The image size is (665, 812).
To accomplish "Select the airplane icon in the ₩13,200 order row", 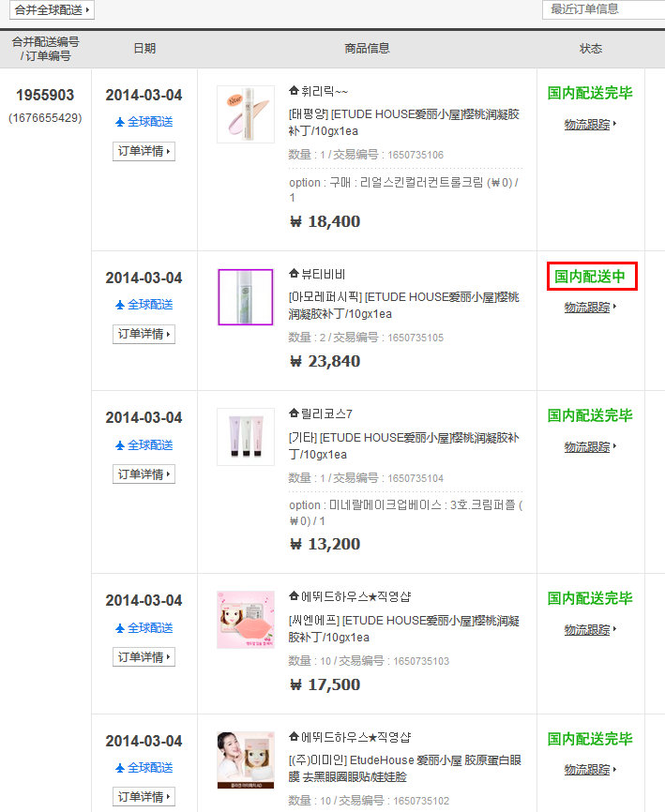I will (120, 444).
